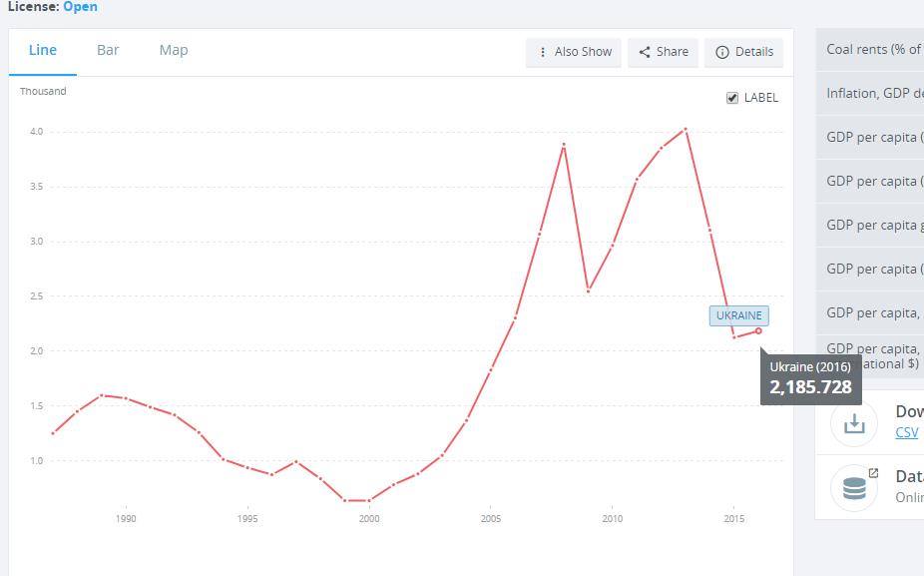Click the info icon on Details
This screenshot has height=576, width=924.
[x=722, y=52]
